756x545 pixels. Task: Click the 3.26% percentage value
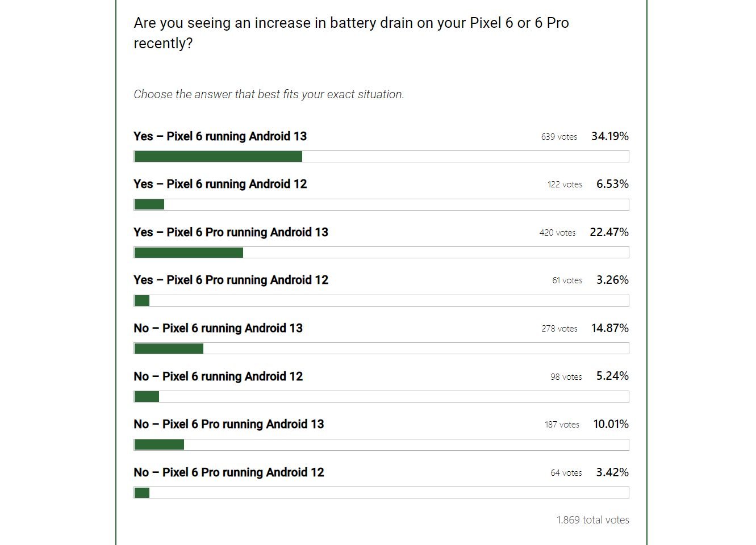(x=612, y=280)
